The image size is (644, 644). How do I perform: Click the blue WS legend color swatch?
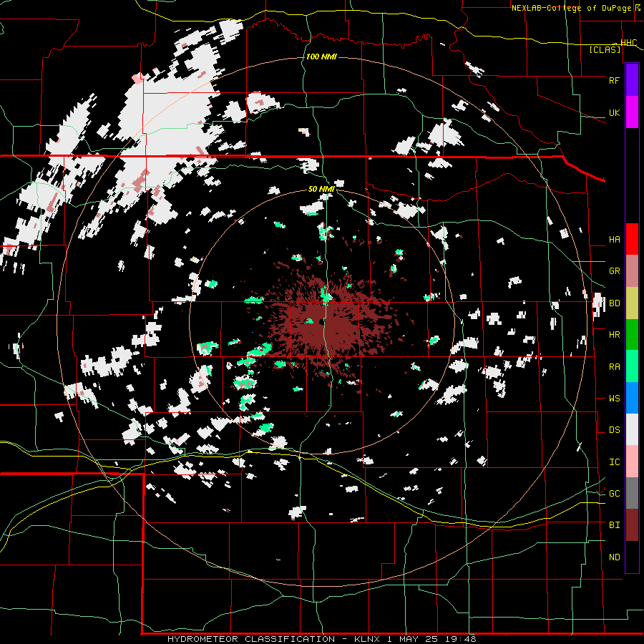[x=632, y=398]
